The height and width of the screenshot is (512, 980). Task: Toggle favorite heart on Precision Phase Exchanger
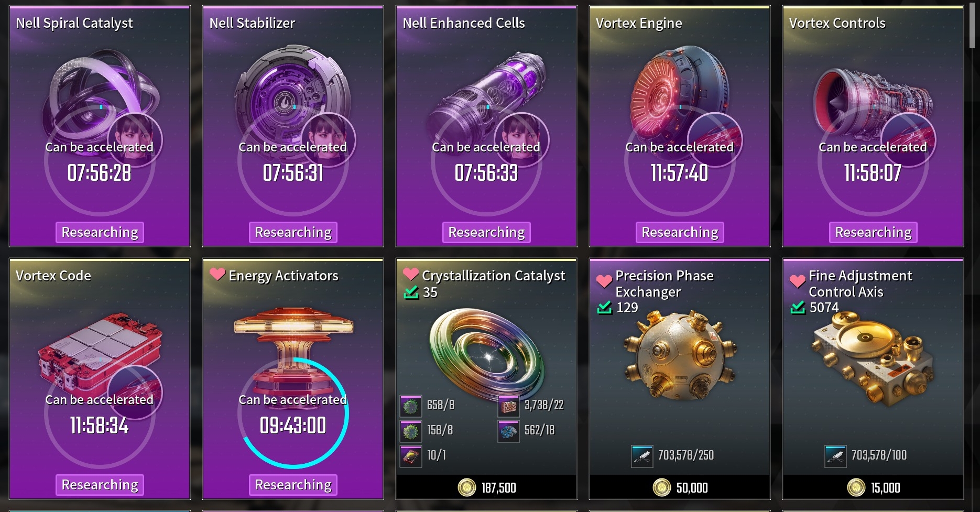[x=604, y=281]
